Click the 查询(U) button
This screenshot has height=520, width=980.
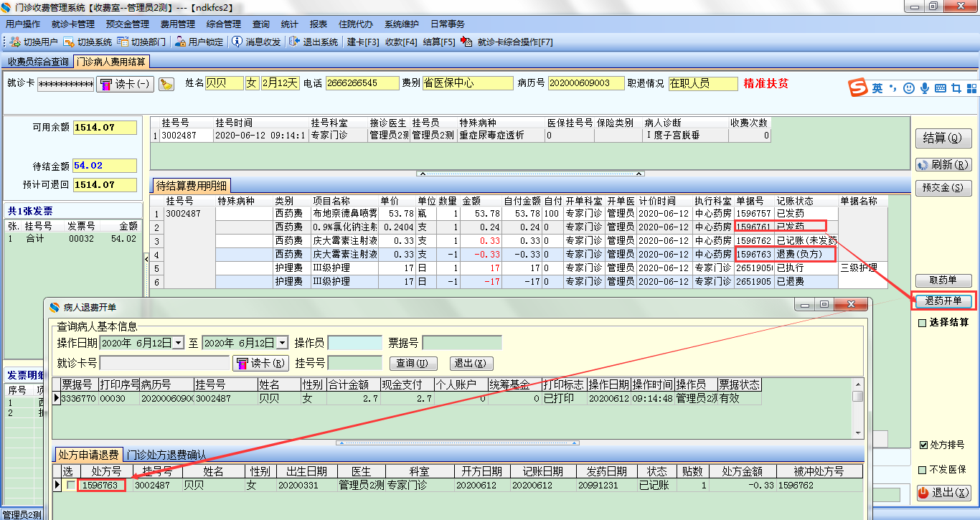(413, 364)
